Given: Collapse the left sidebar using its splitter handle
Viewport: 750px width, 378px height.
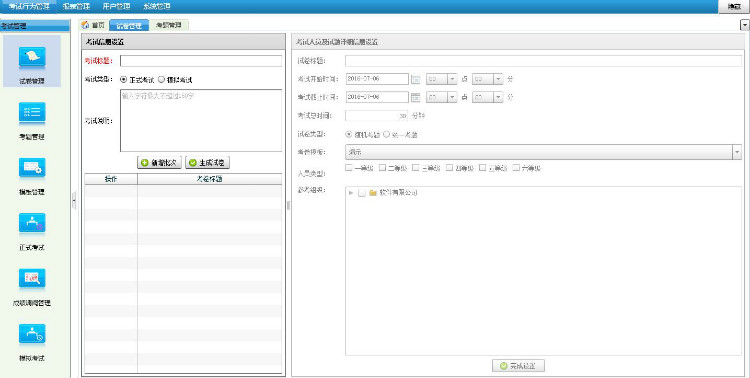Looking at the screenshot, I should 74,200.
